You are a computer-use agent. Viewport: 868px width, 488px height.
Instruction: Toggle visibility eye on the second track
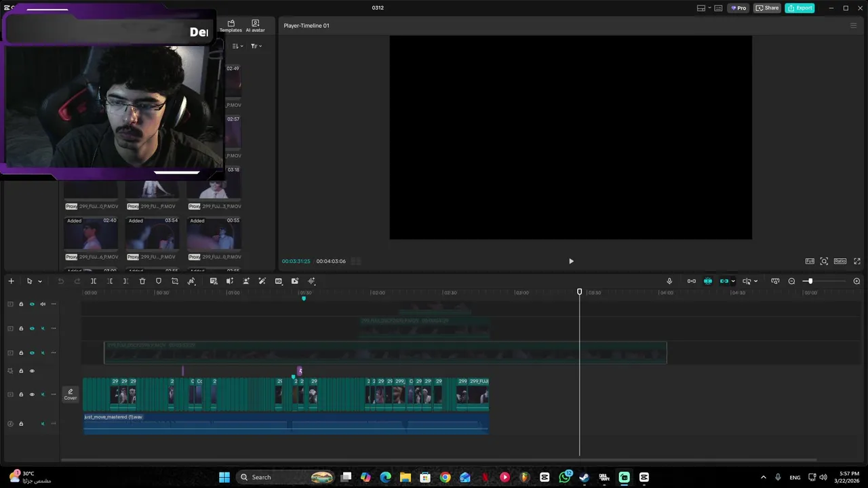click(x=32, y=329)
